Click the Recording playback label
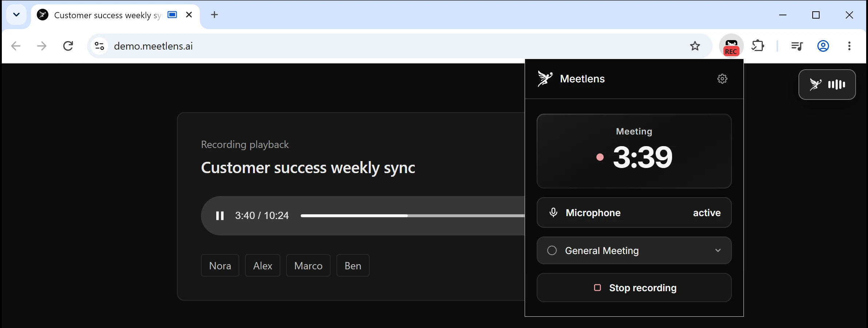The height and width of the screenshot is (328, 868). point(245,145)
